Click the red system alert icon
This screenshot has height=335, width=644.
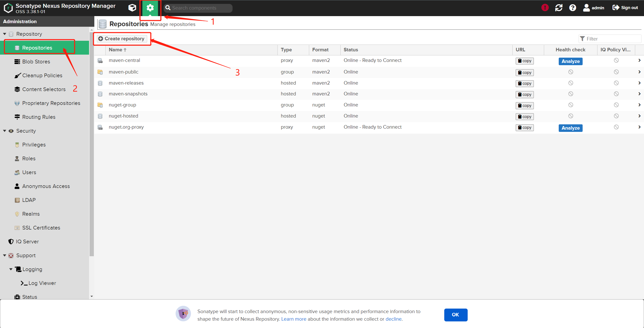545,8
